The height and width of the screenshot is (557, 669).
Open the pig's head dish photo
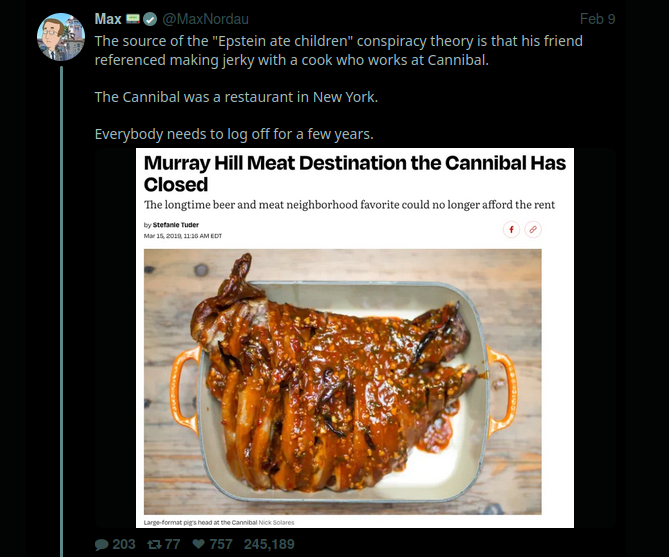coord(343,380)
